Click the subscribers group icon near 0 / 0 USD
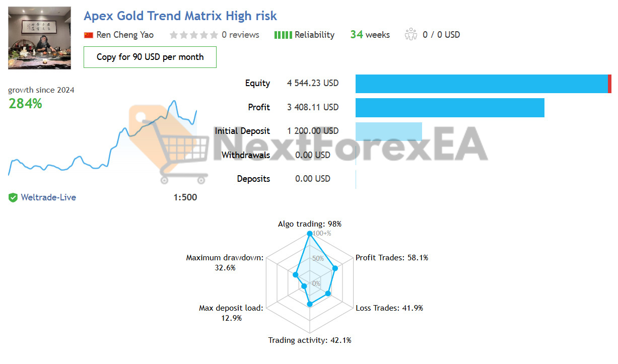The image size is (618, 364). click(411, 35)
